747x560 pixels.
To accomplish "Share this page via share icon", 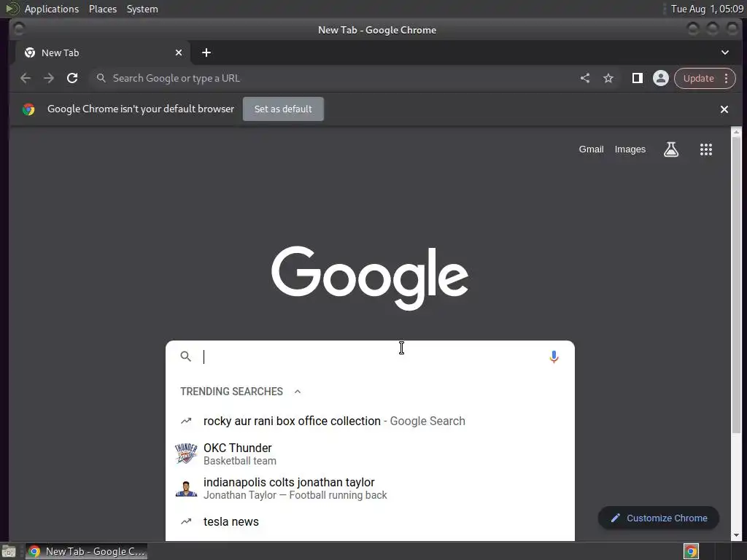I will coord(585,78).
